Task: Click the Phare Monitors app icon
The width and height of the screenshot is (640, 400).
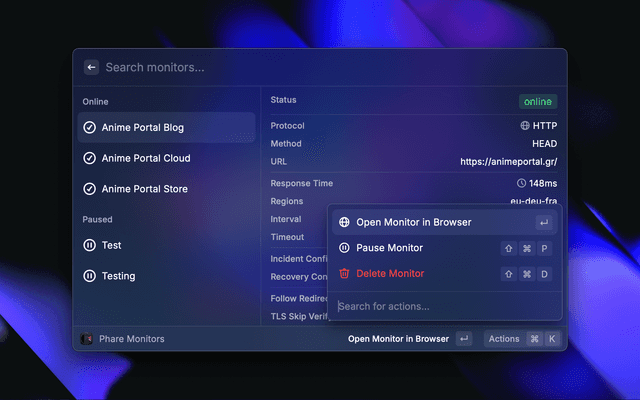Action: pyautogui.click(x=87, y=339)
